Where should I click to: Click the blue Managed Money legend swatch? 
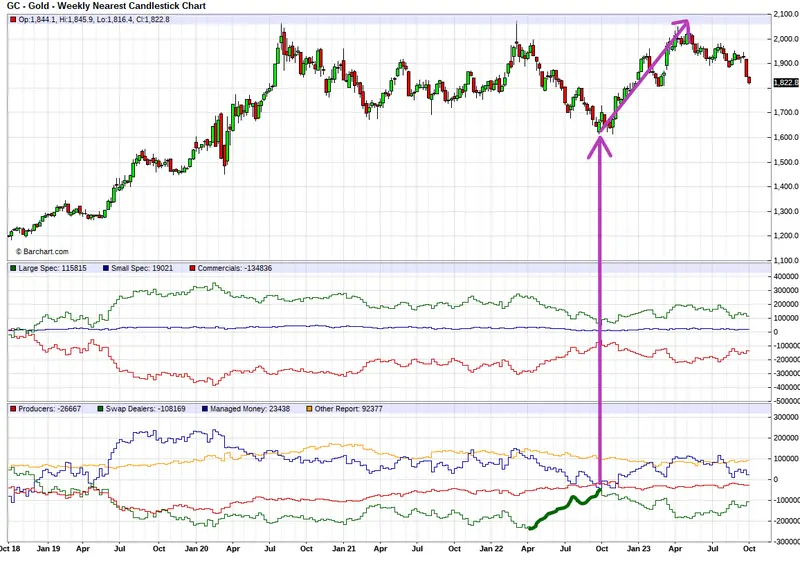(x=207, y=409)
